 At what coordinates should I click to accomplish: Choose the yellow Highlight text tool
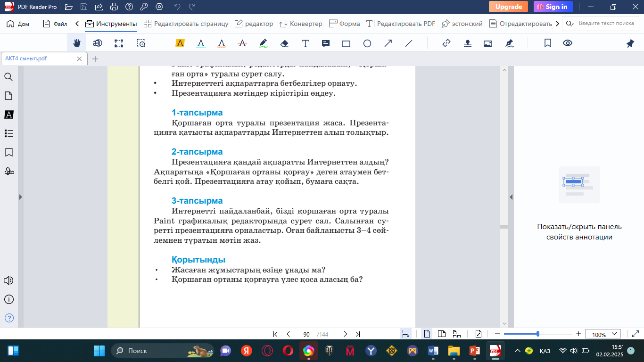(180, 43)
